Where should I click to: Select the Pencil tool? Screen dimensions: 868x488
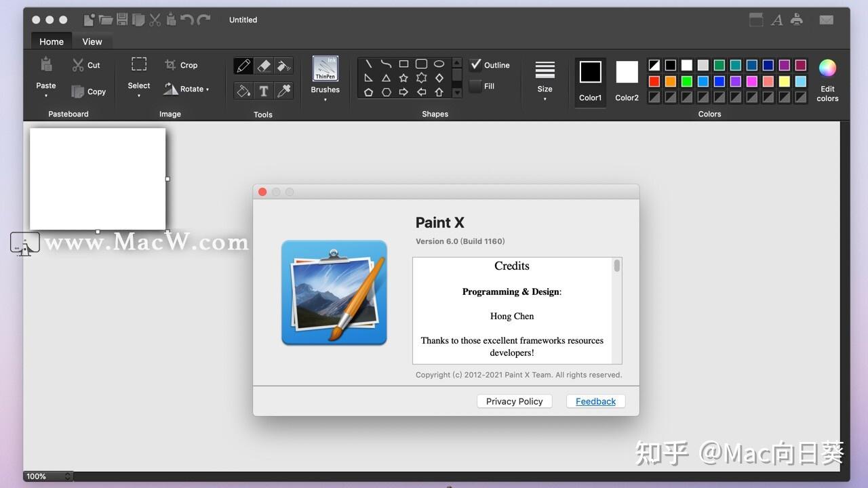click(243, 66)
